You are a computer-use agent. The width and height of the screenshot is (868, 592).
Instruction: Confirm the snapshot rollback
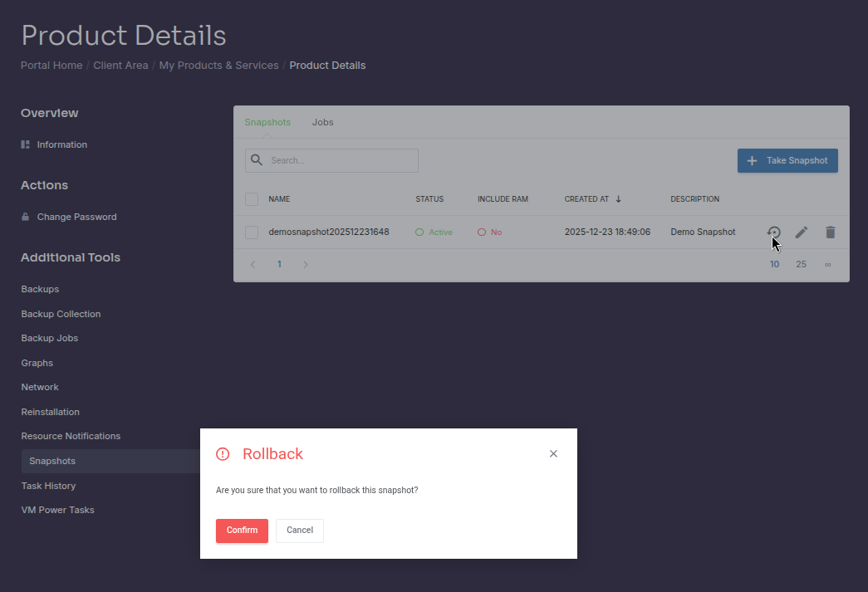[242, 531]
